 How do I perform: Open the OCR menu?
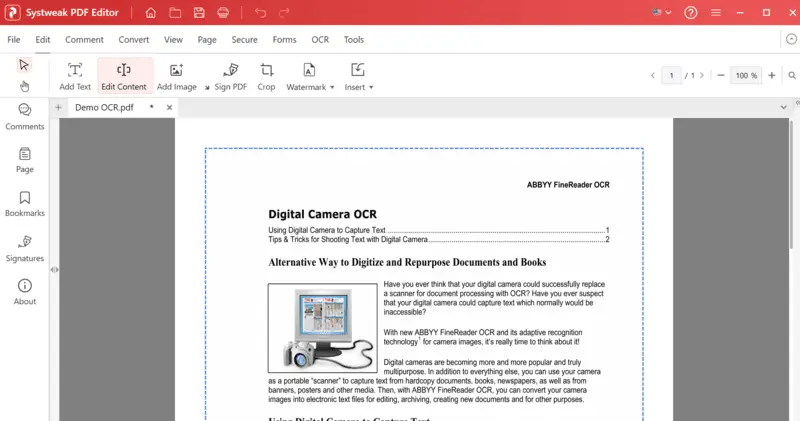coord(320,39)
